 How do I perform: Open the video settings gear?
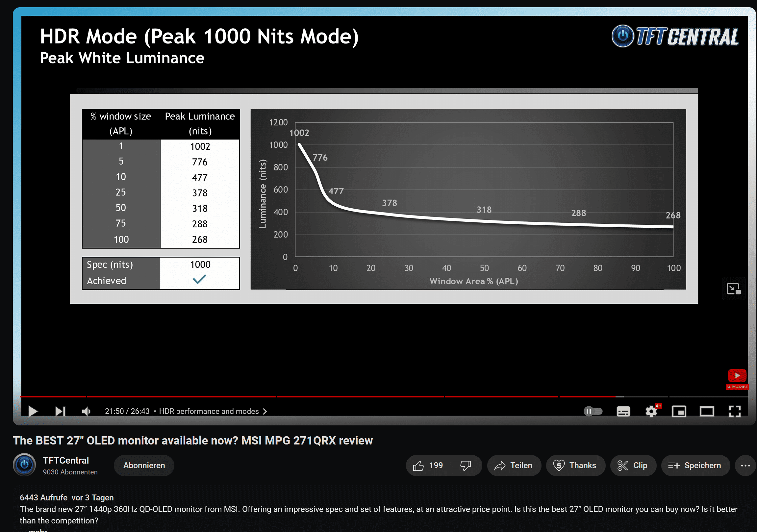(x=651, y=411)
